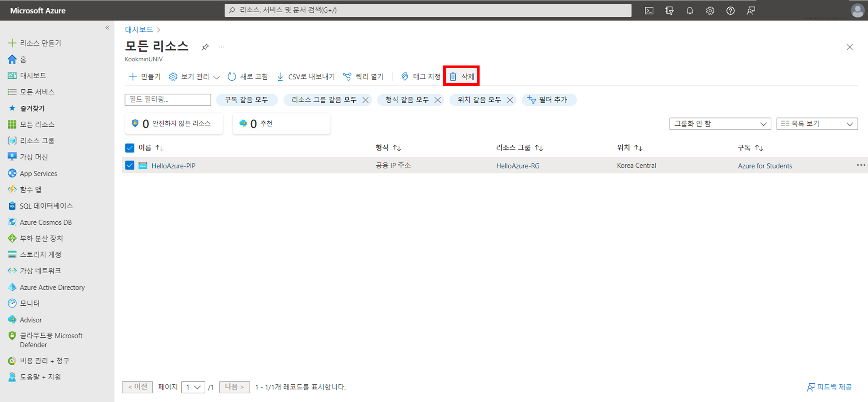The image size is (868, 402).
Task: Open SQL 데이터베이스 in sidebar
Action: (40, 206)
